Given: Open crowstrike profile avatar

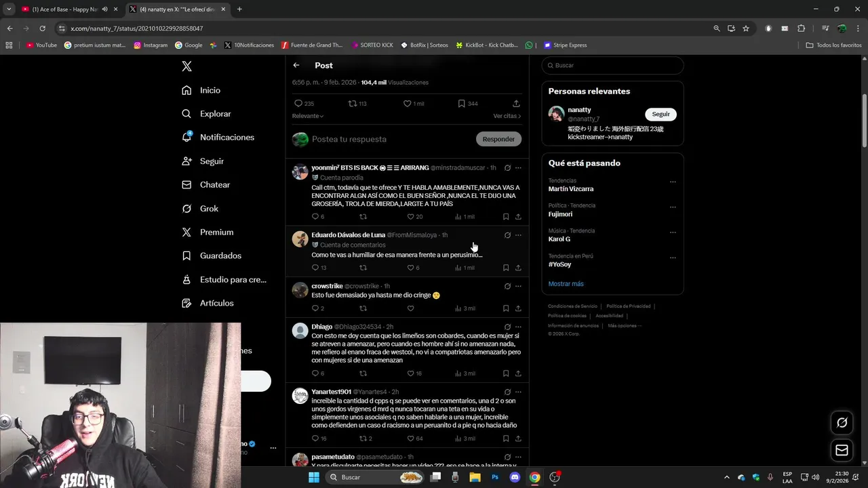Looking at the screenshot, I should [300, 290].
